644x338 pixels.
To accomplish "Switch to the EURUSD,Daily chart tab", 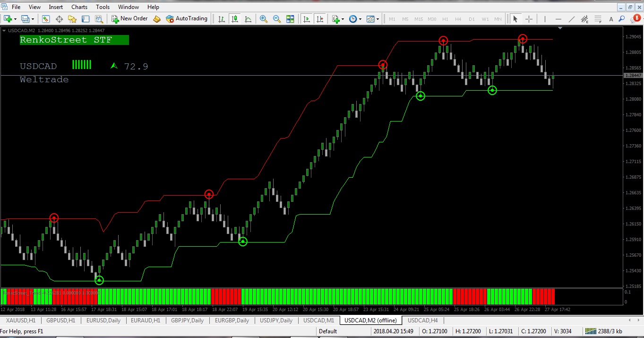I will tap(103, 320).
